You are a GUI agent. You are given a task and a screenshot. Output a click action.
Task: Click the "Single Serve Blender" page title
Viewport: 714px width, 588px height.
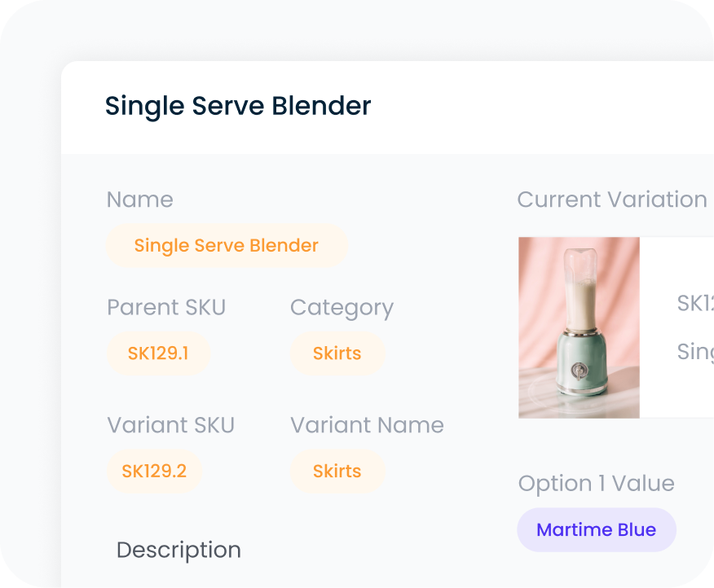tap(238, 106)
